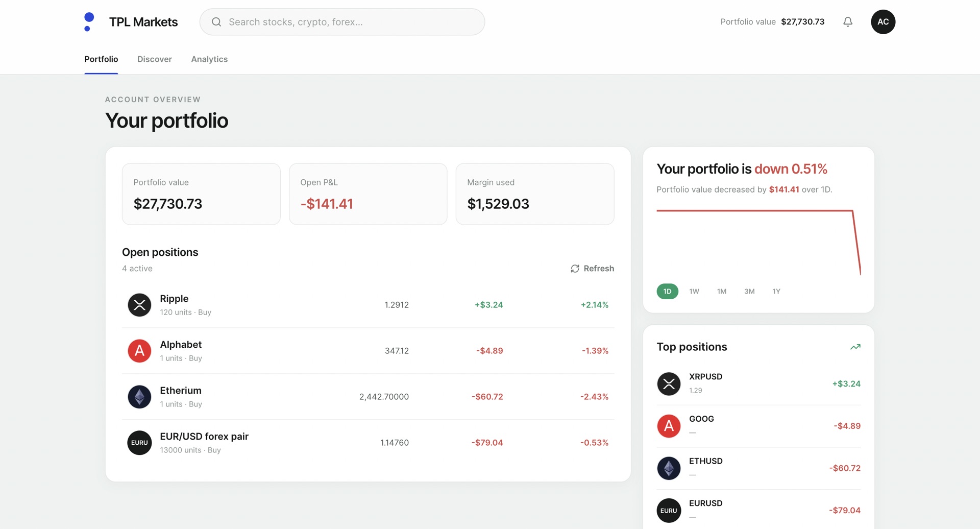Click the trending arrow icon in Top positions

(x=855, y=347)
